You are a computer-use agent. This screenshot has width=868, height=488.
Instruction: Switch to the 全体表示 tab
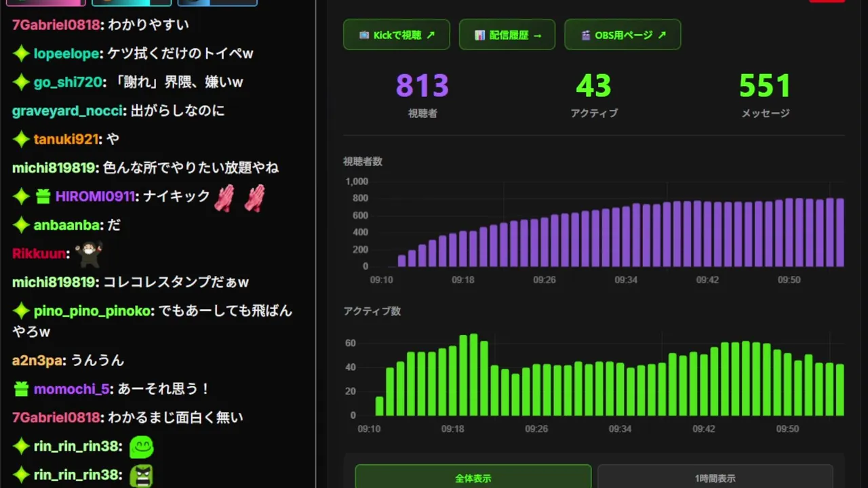point(473,477)
